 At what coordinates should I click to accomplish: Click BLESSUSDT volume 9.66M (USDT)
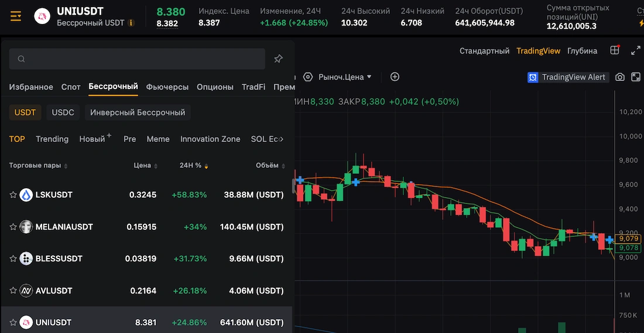click(x=256, y=259)
